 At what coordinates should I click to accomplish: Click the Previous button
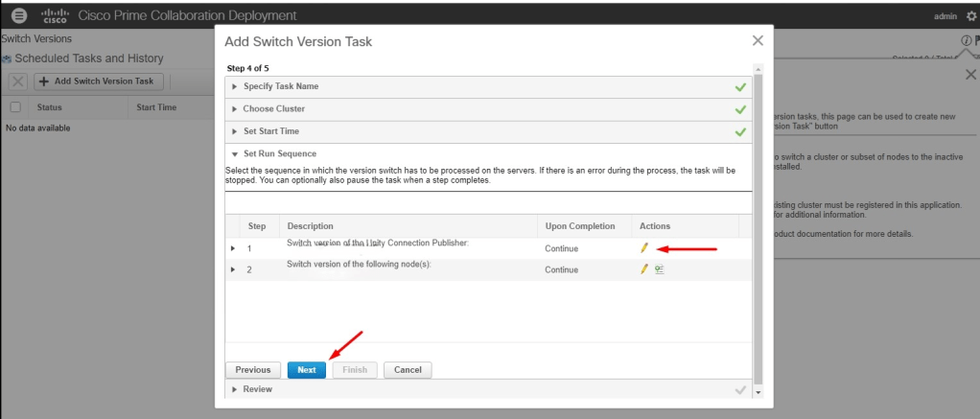coord(253,369)
